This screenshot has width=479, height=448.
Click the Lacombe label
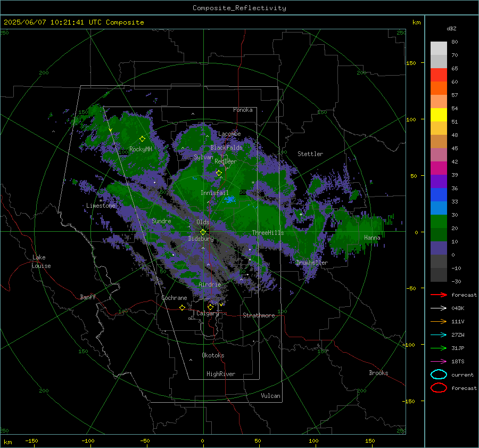click(x=229, y=134)
